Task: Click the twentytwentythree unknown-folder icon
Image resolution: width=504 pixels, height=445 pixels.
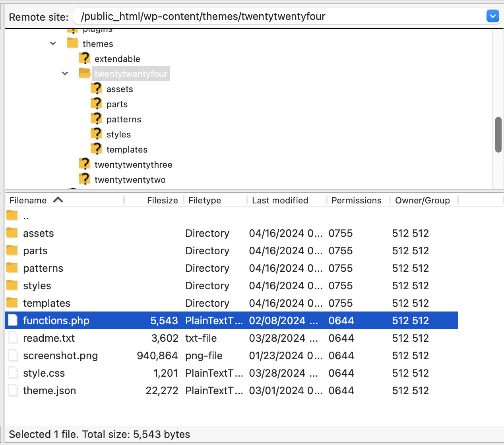Action: pyautogui.click(x=84, y=164)
